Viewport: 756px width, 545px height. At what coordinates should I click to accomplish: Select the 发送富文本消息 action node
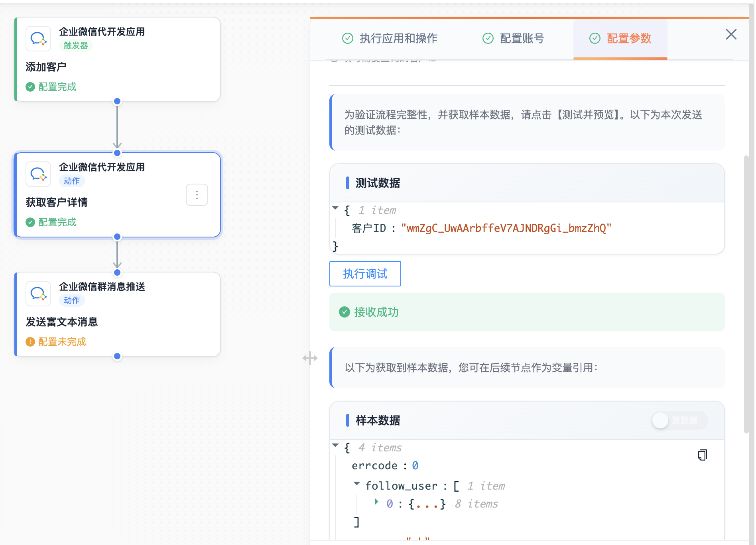[x=118, y=314]
